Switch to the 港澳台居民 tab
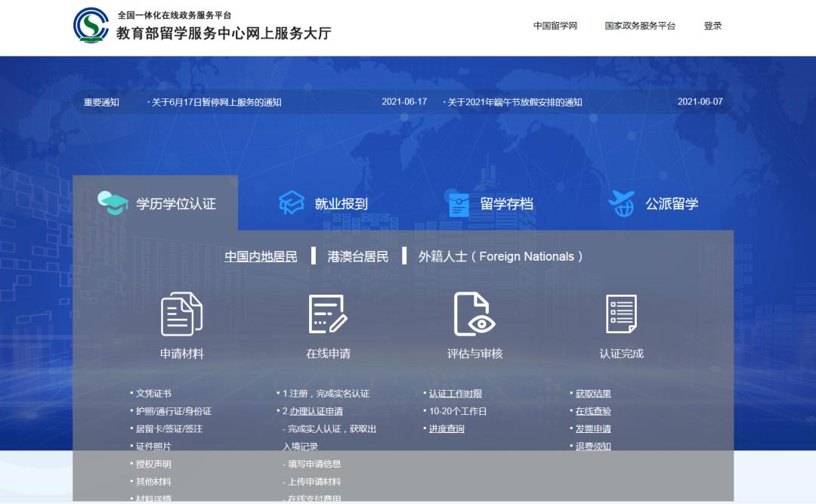The image size is (816, 504). click(x=358, y=257)
